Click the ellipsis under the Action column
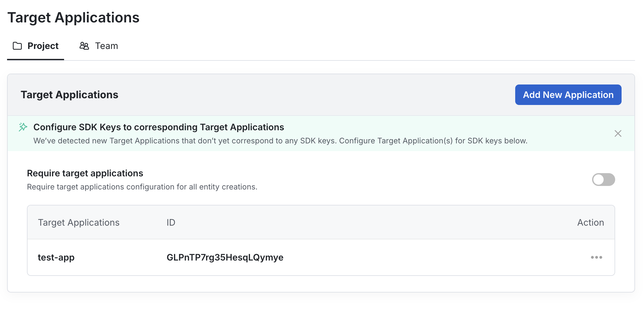The image size is (644, 313). [596, 257]
